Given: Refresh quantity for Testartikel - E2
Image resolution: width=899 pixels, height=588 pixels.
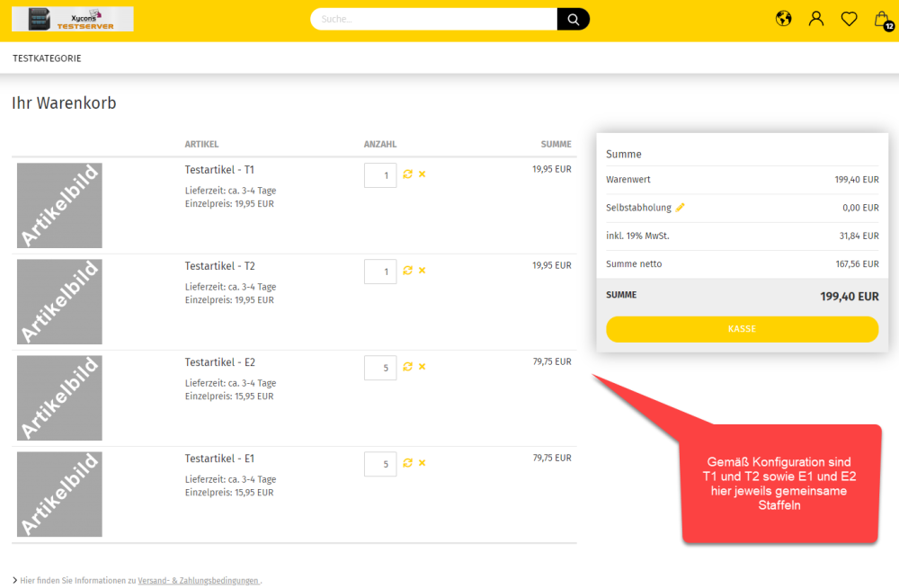Looking at the screenshot, I should 408,367.
